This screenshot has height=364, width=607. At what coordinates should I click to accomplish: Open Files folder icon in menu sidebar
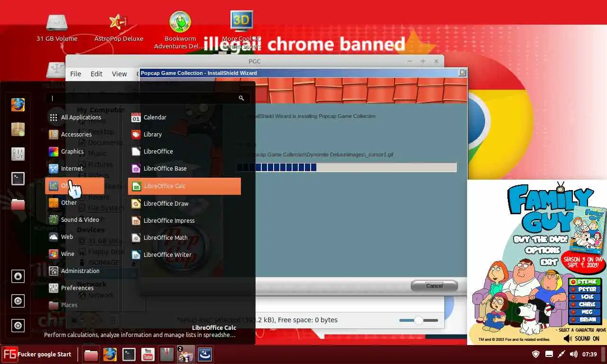[x=18, y=204]
